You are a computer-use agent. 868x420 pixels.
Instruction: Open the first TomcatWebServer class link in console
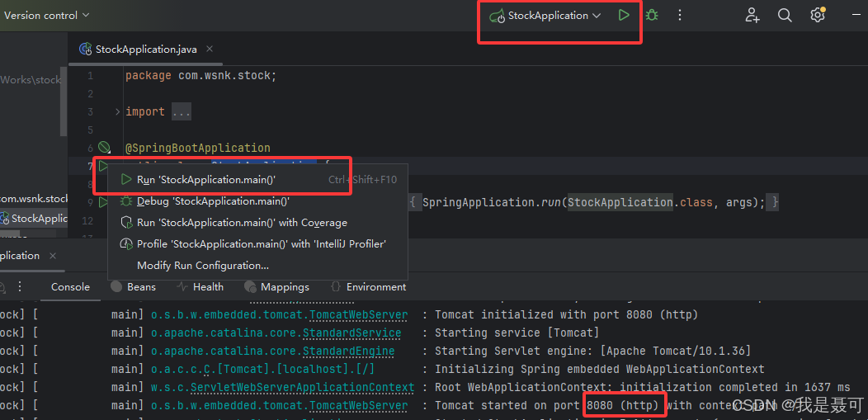[x=359, y=314]
